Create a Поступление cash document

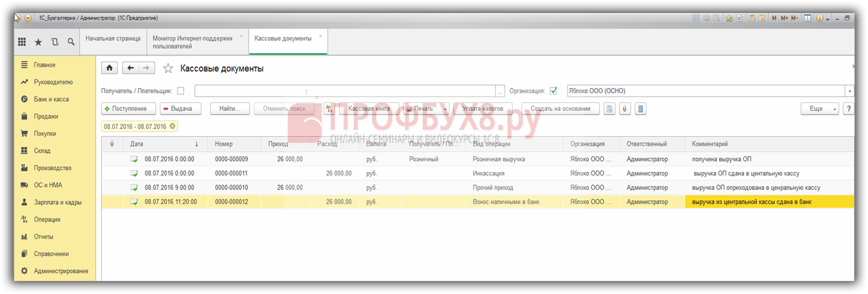click(x=129, y=109)
